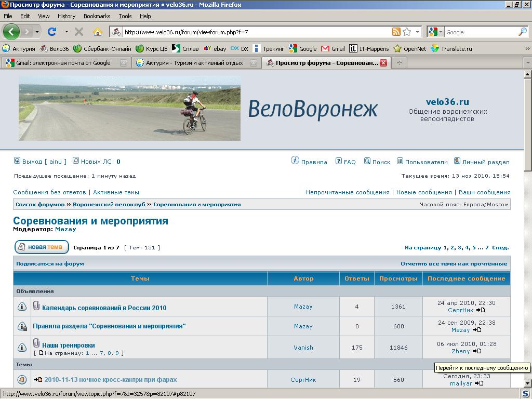
Task: Click the Home toolbar icon
Action: pyautogui.click(x=97, y=32)
